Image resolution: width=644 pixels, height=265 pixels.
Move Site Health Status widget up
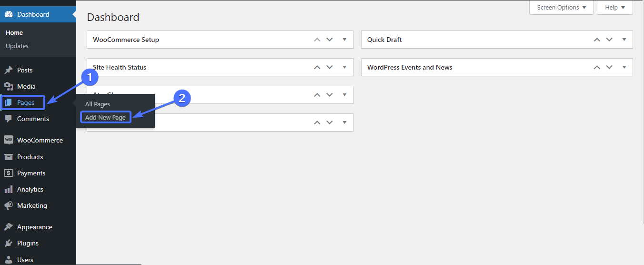[x=317, y=67]
